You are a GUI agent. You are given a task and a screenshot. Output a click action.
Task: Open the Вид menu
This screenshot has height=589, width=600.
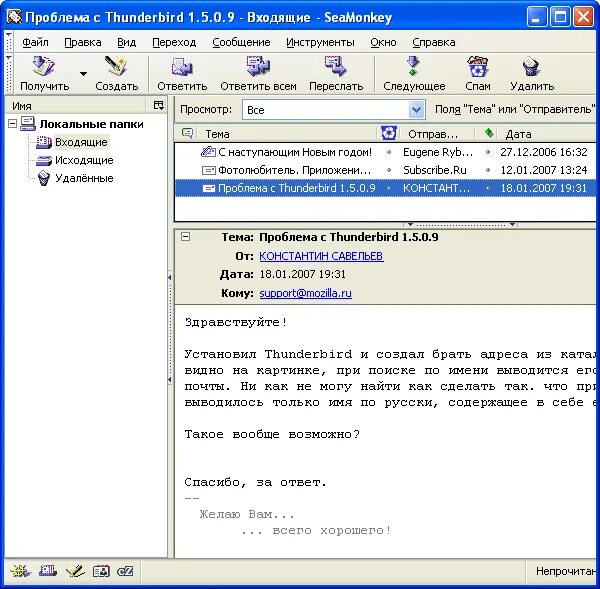[x=126, y=42]
